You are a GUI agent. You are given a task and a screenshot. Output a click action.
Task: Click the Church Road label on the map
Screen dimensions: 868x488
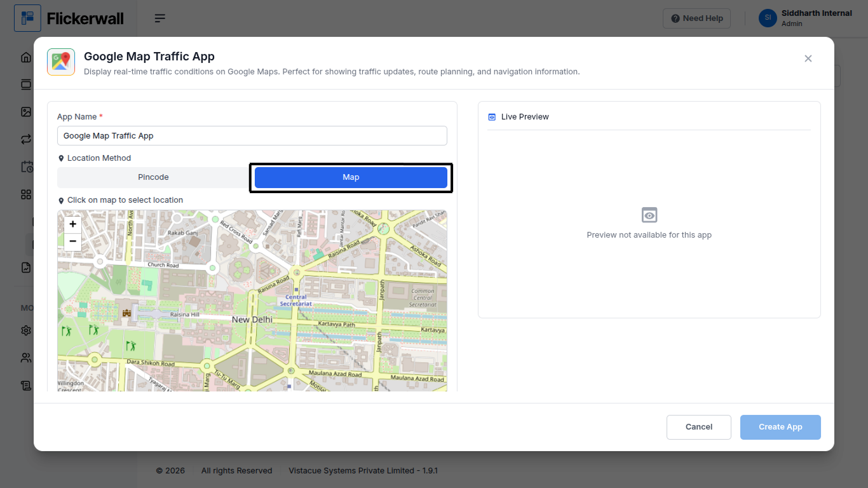click(163, 265)
